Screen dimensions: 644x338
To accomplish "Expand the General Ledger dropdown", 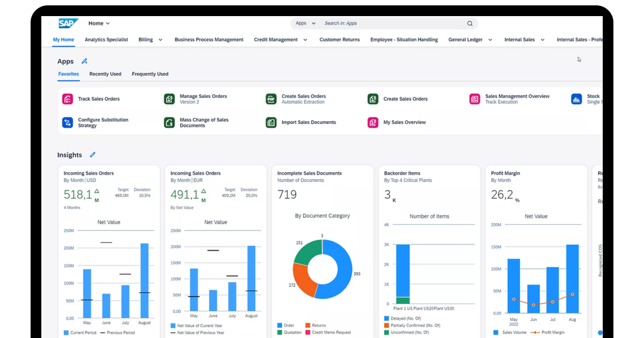I will pos(489,39).
